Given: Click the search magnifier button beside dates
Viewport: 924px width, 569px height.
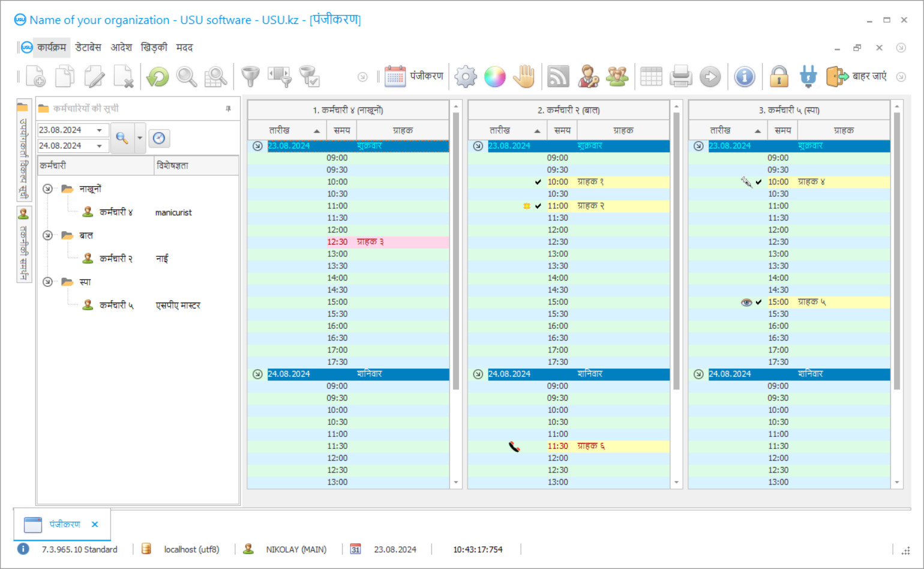Looking at the screenshot, I should pos(122,138).
